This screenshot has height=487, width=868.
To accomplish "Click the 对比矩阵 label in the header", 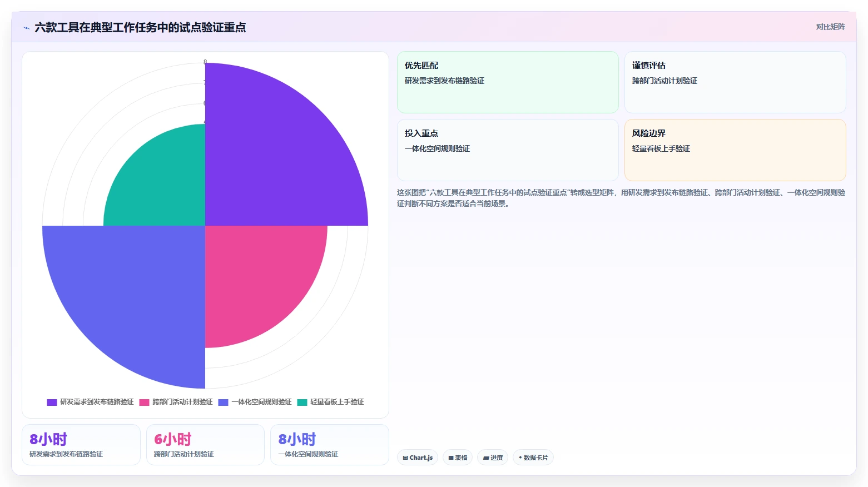I will 830,27.
